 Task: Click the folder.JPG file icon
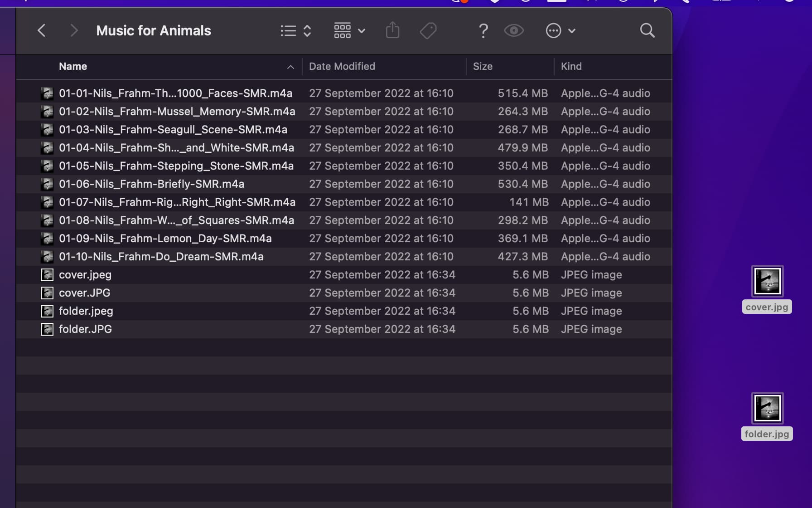tap(47, 329)
